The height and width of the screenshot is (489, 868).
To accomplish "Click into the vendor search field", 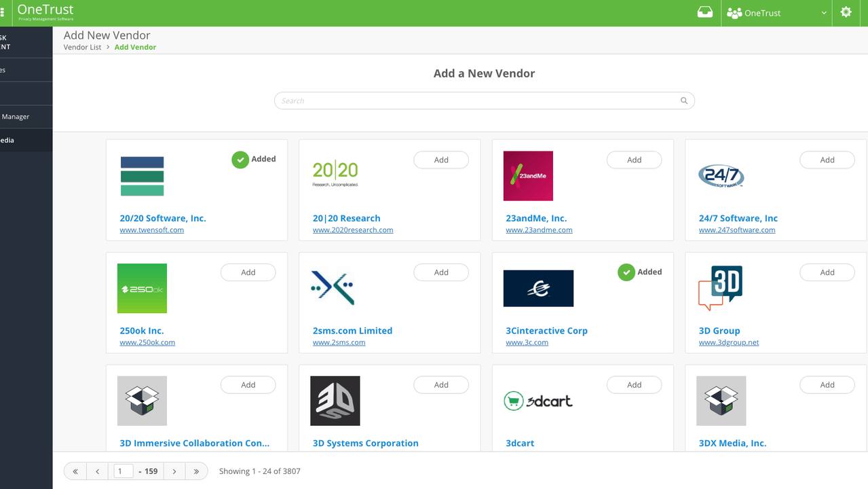I will click(475, 101).
